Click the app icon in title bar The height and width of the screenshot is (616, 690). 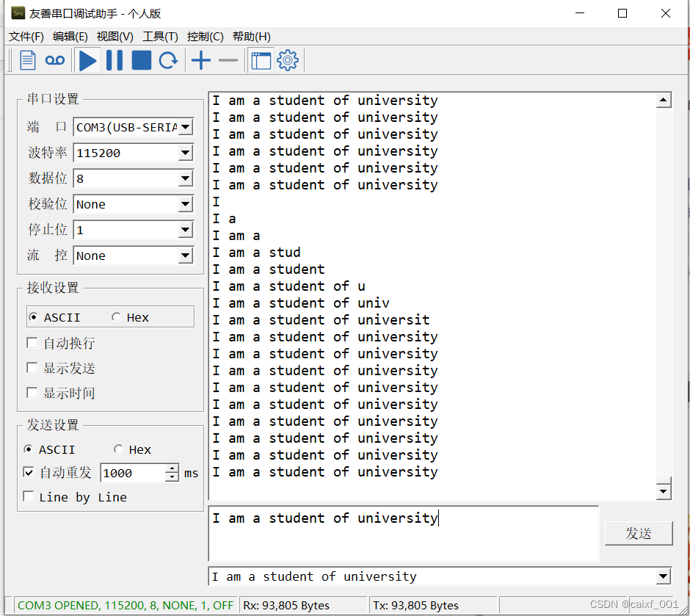18,12
